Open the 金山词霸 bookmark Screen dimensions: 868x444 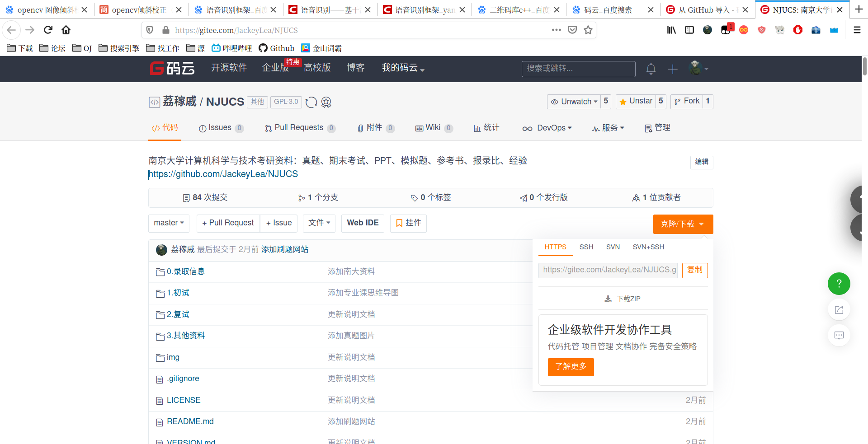(x=321, y=48)
